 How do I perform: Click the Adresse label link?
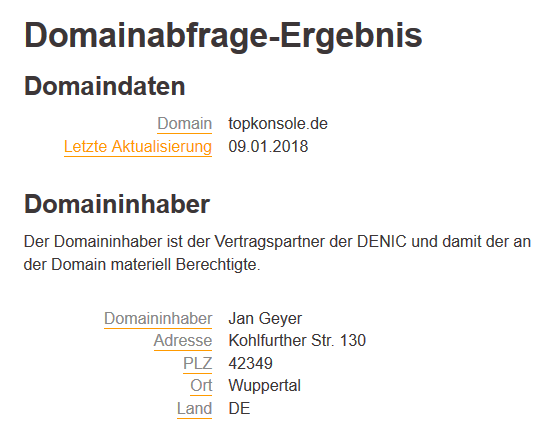click(x=183, y=341)
